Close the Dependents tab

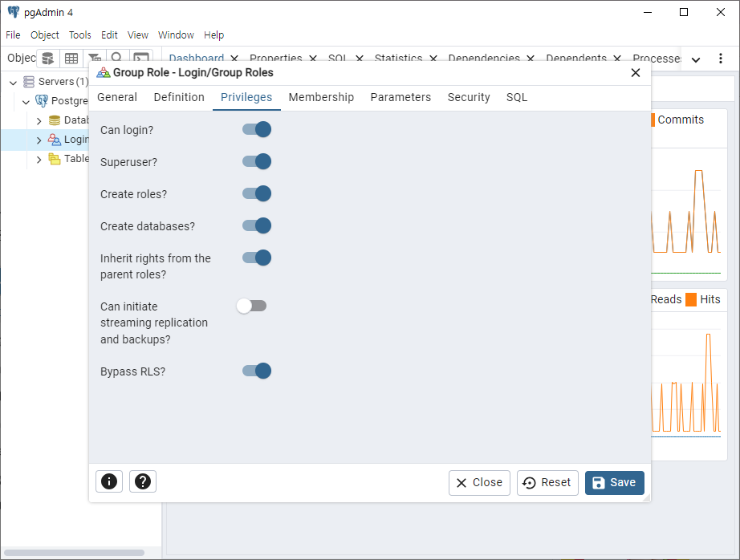617,59
